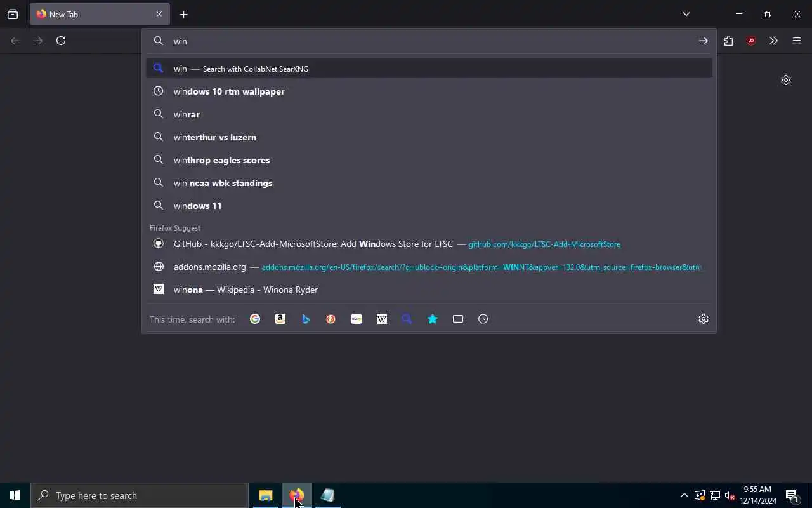Show more tools overflow chevrons
This screenshot has height=508, width=812.
tap(773, 41)
